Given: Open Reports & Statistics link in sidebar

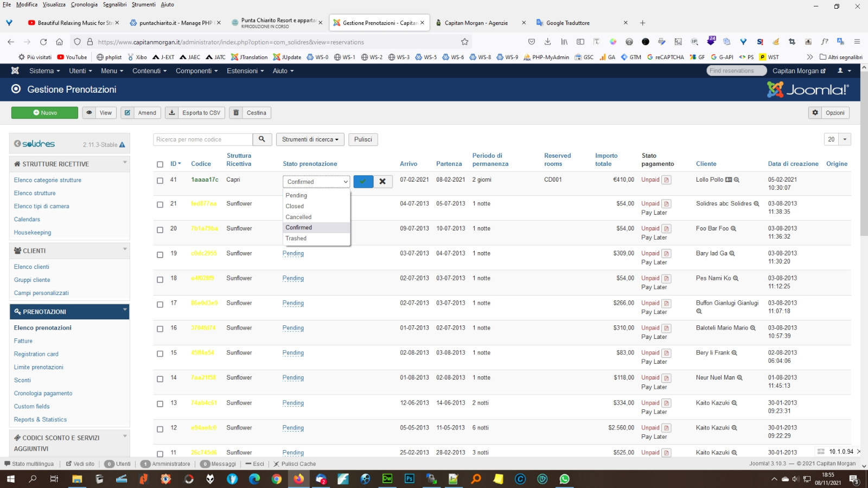Looking at the screenshot, I should (x=40, y=420).
